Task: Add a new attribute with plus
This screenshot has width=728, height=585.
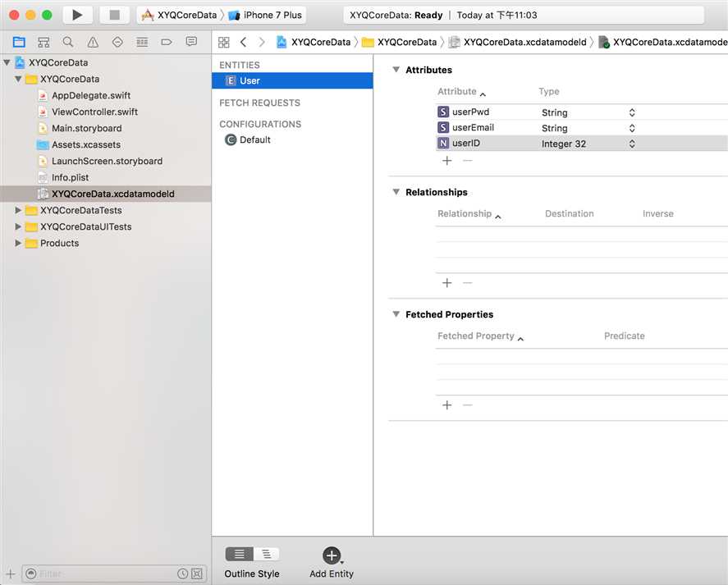Action: point(447,161)
